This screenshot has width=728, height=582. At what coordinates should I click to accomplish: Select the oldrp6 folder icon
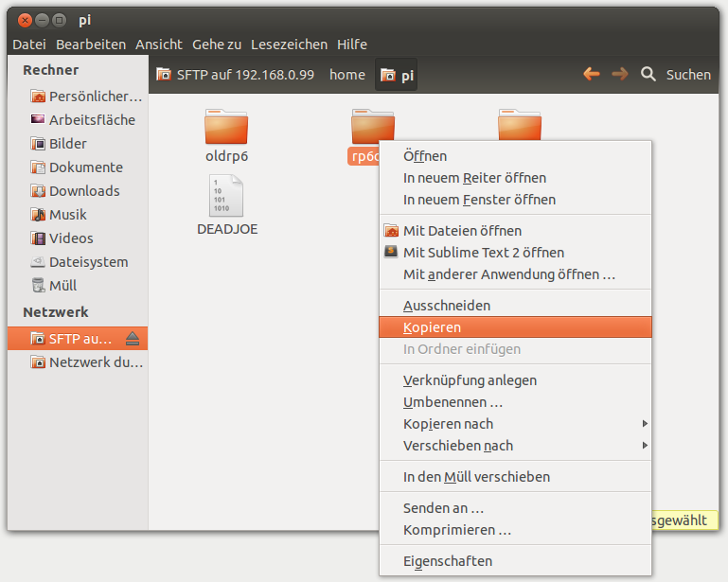(x=226, y=127)
